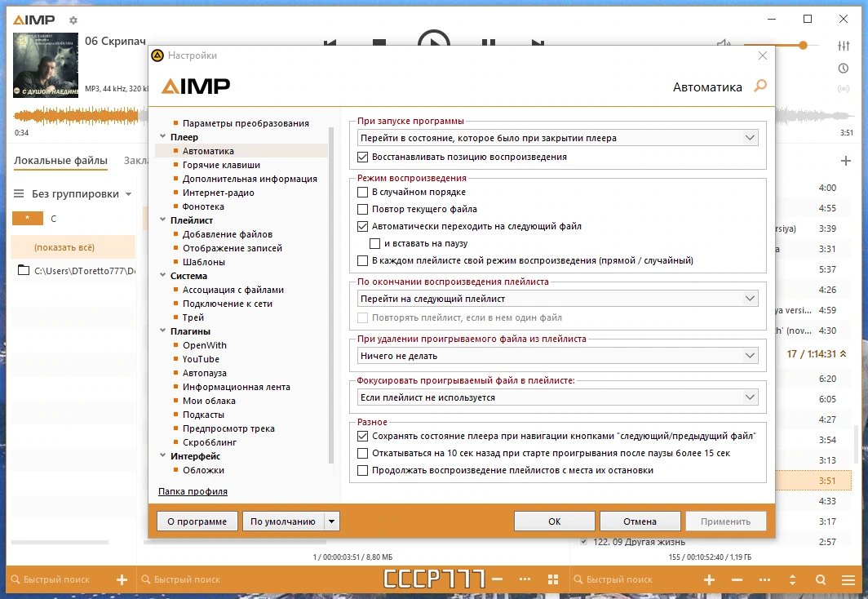This screenshot has height=599, width=868.
Task: Select Обложки under Интерфейс
Action: [x=204, y=470]
